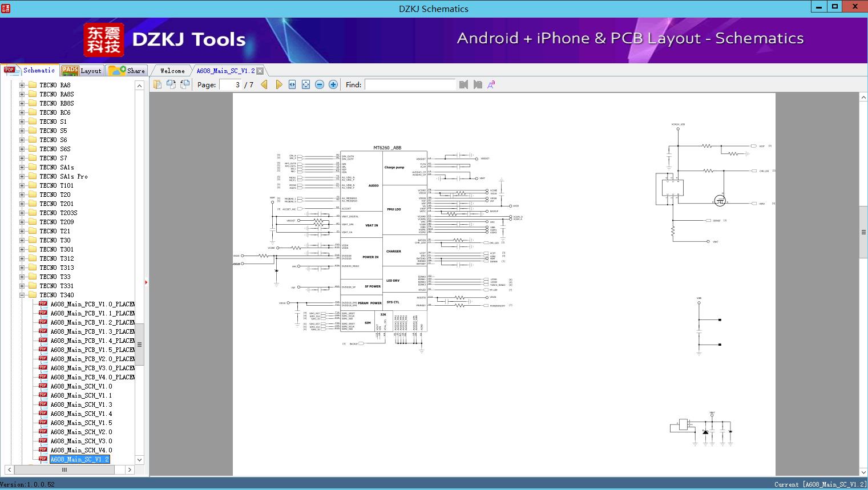Click the zoom in plus icon

click(x=333, y=84)
